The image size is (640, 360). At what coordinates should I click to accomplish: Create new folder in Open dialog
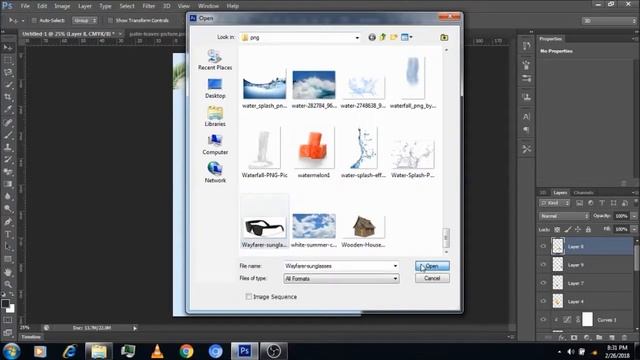click(x=394, y=37)
